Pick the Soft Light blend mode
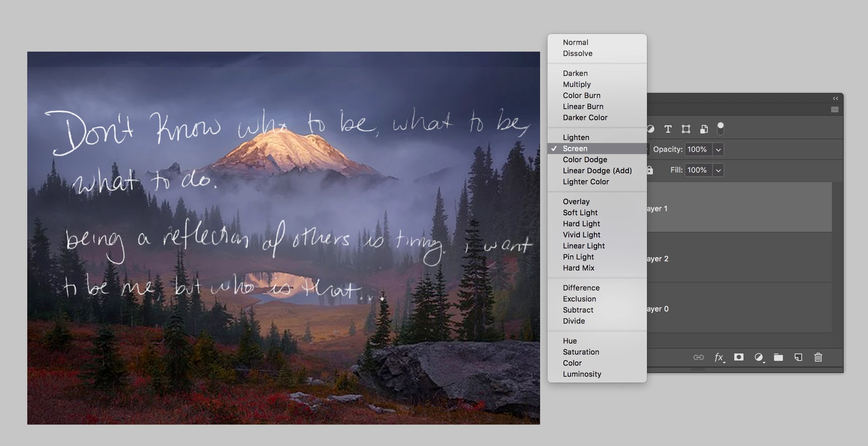Screen dimensions: 868x446 pos(580,213)
